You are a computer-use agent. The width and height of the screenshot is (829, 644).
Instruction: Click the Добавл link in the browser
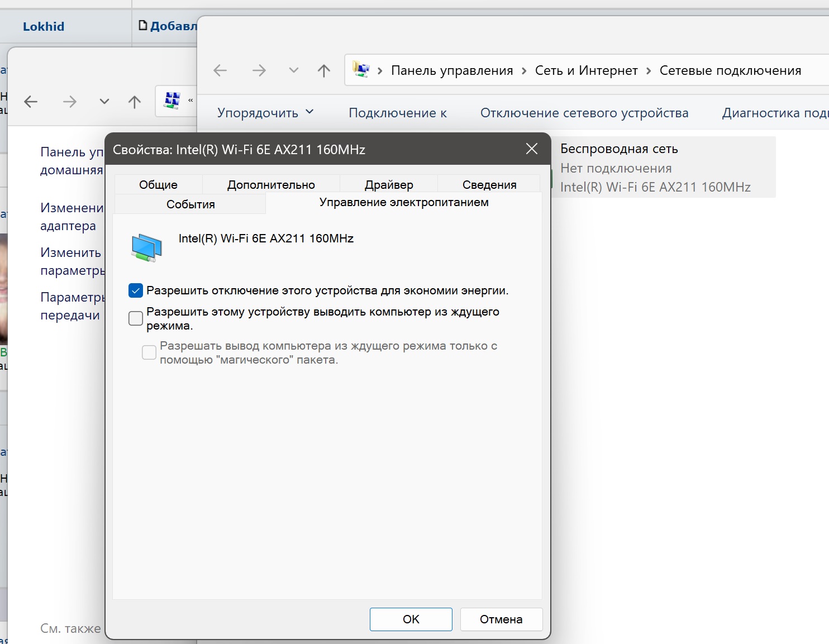pos(174,26)
